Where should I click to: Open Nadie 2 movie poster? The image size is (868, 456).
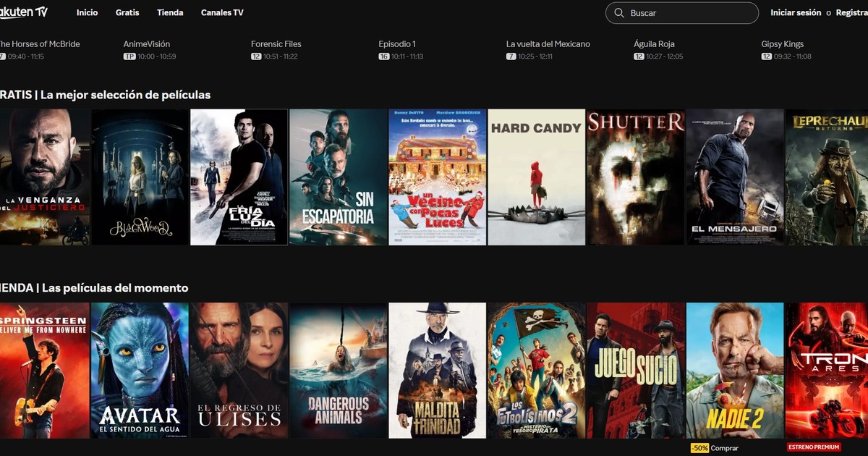click(734, 370)
